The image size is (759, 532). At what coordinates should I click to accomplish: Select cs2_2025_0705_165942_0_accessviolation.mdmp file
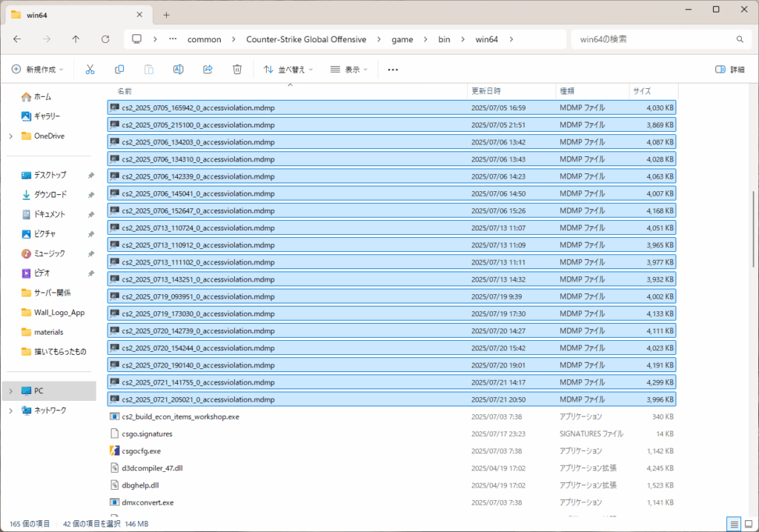391,107
